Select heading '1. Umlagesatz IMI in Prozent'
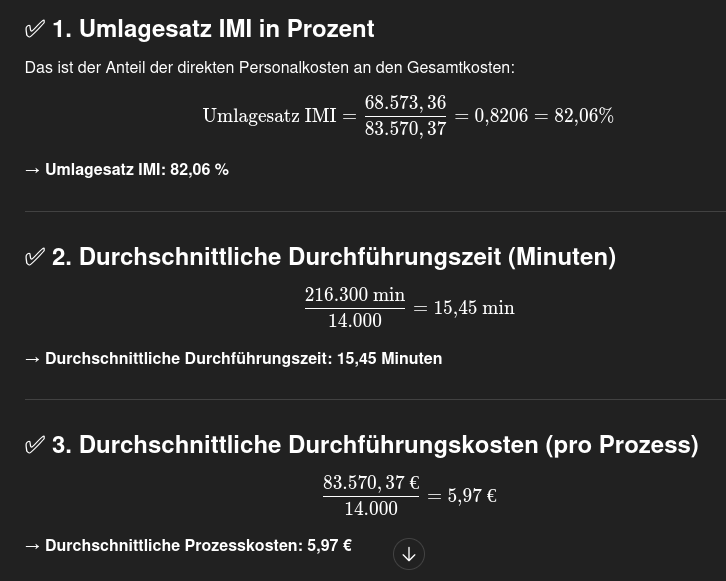The image size is (726, 581). (x=213, y=29)
